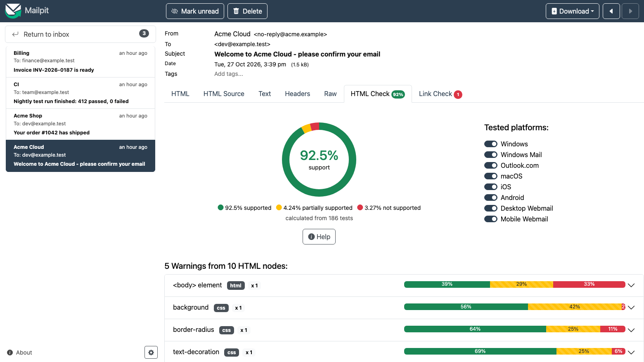View the Headers tab
Viewport: 644px width, 362px height.
pyautogui.click(x=297, y=94)
